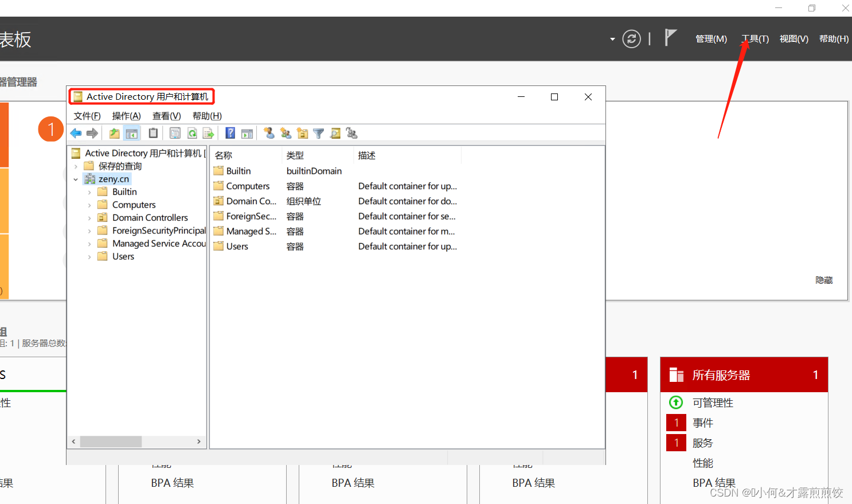This screenshot has width=852, height=504.
Task: Open 帮助(H) menu in ADUC window
Action: [207, 116]
